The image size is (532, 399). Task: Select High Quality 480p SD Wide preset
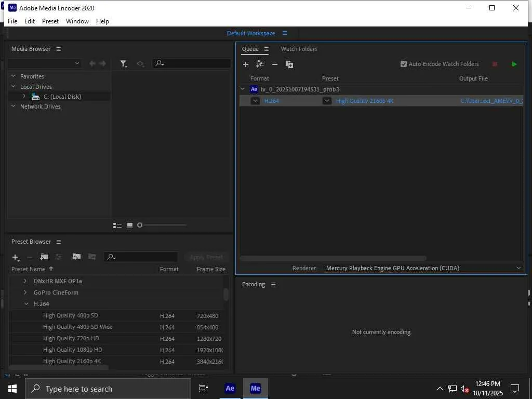[x=78, y=327]
